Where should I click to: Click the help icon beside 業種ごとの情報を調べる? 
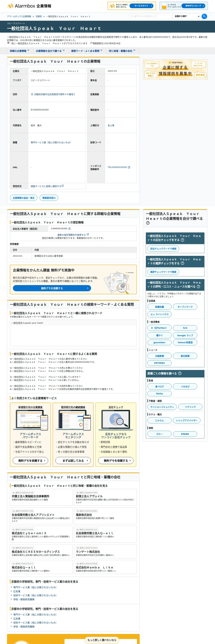180,373
